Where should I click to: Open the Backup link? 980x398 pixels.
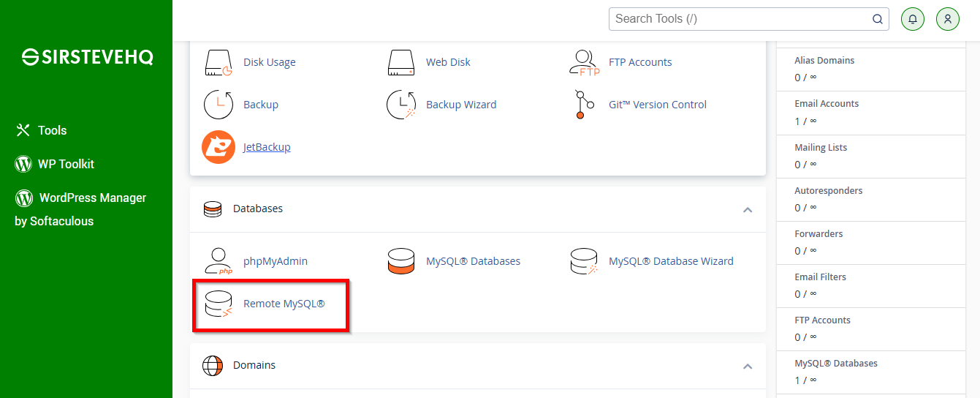(261, 105)
